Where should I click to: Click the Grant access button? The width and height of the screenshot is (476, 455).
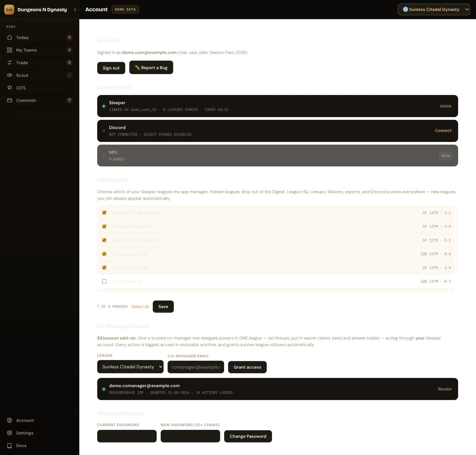click(247, 367)
